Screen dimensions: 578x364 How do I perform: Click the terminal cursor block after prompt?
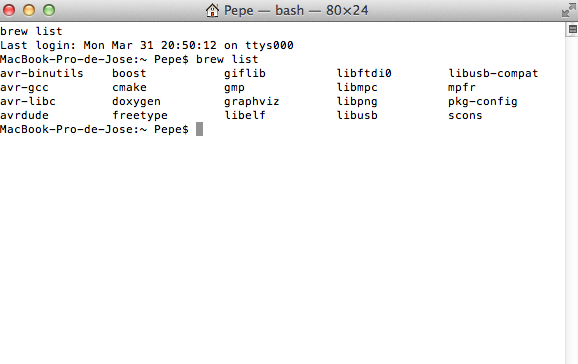click(x=199, y=129)
